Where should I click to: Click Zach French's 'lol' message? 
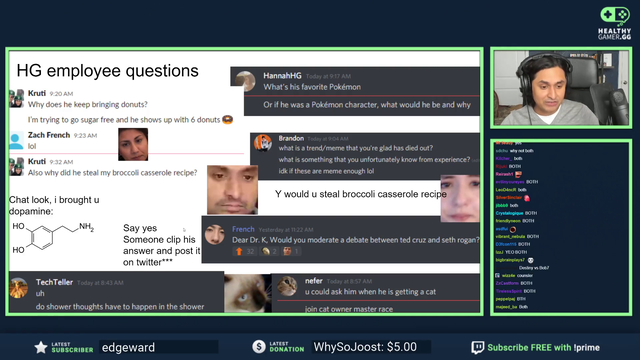[x=32, y=146]
